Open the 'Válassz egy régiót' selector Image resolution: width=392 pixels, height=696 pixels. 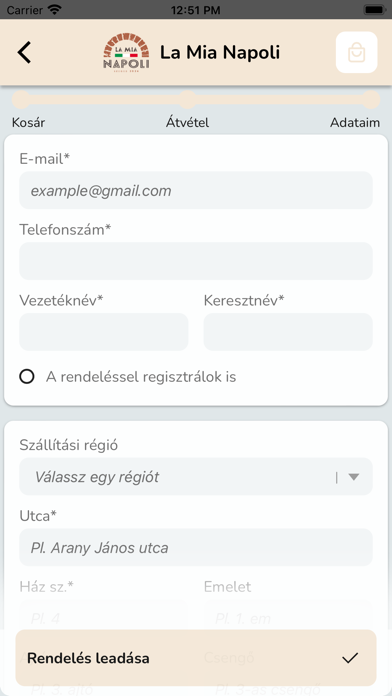click(196, 477)
